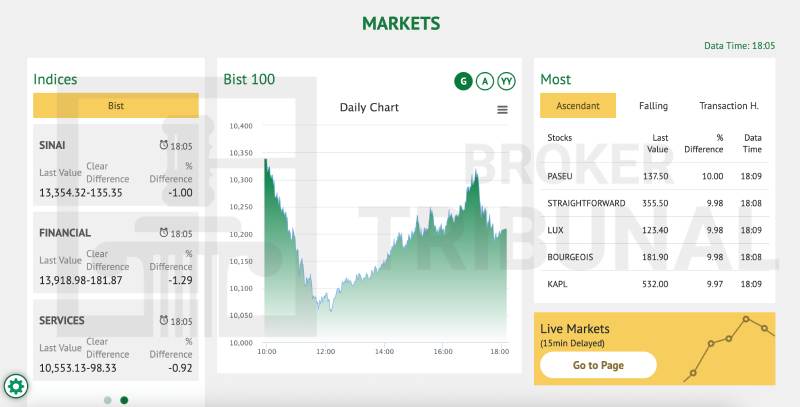Open the Transaction H. tab

[729, 105]
